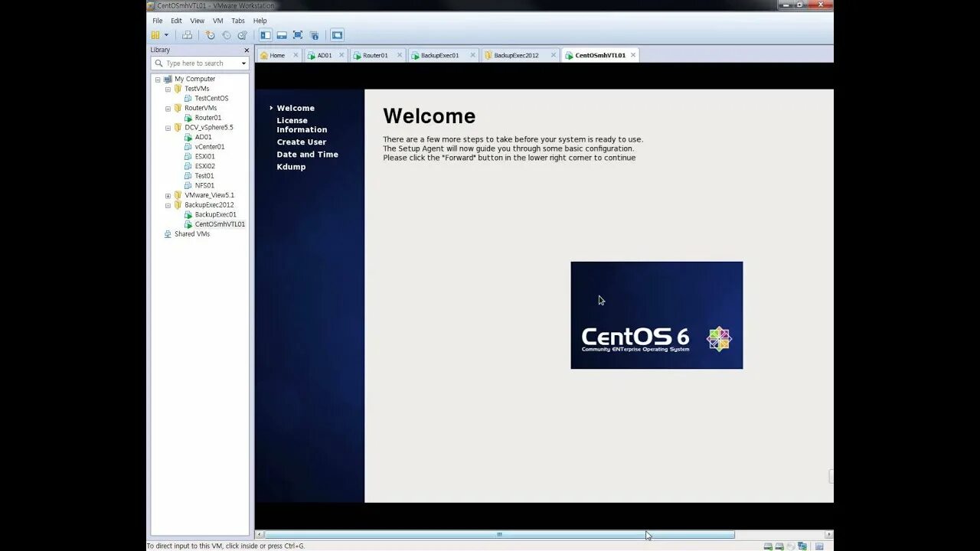Expand the VMware_View5.1 folder node
980x551 pixels.
tap(168, 196)
